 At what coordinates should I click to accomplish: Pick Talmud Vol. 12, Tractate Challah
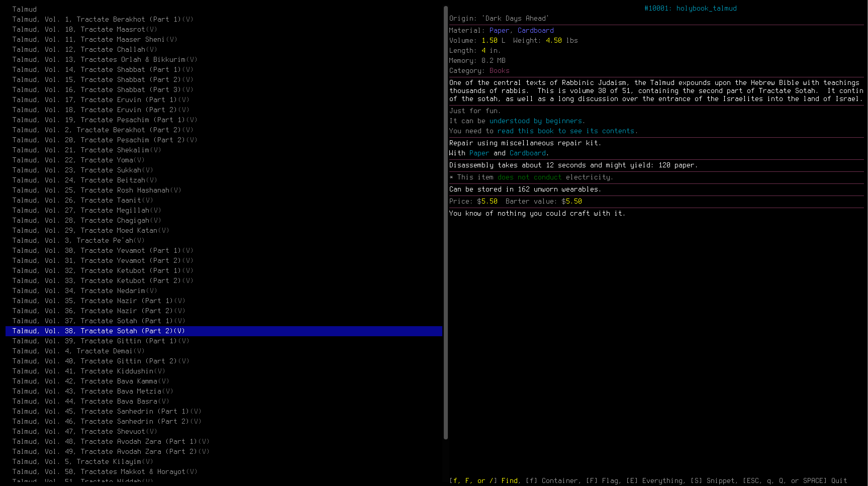click(x=84, y=49)
